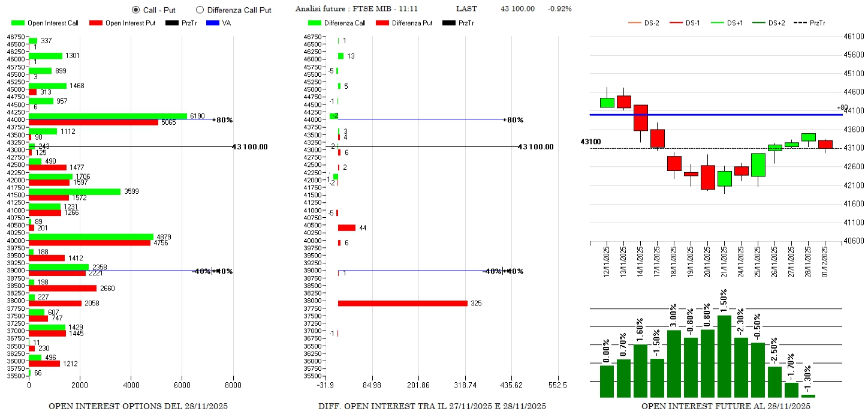Image resolution: width=868 pixels, height=411 pixels.
Task: Click the 5065 put bar at strike 44000
Action: (94, 122)
